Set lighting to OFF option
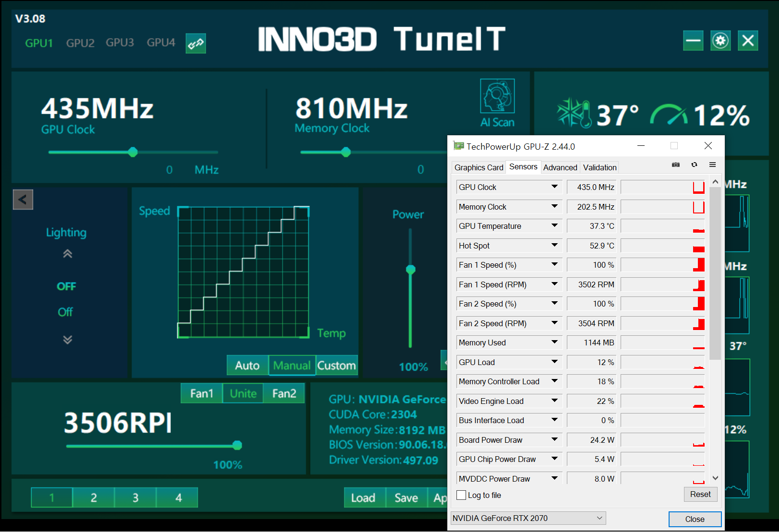779x532 pixels. (66, 286)
